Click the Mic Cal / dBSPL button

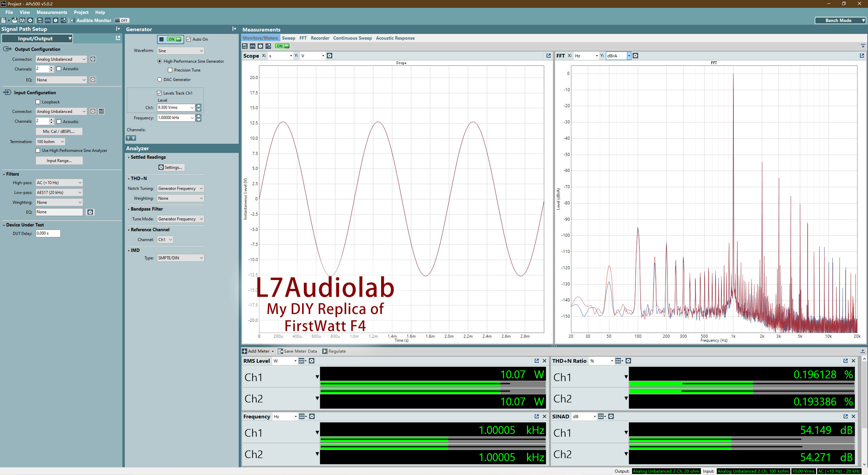(x=59, y=132)
